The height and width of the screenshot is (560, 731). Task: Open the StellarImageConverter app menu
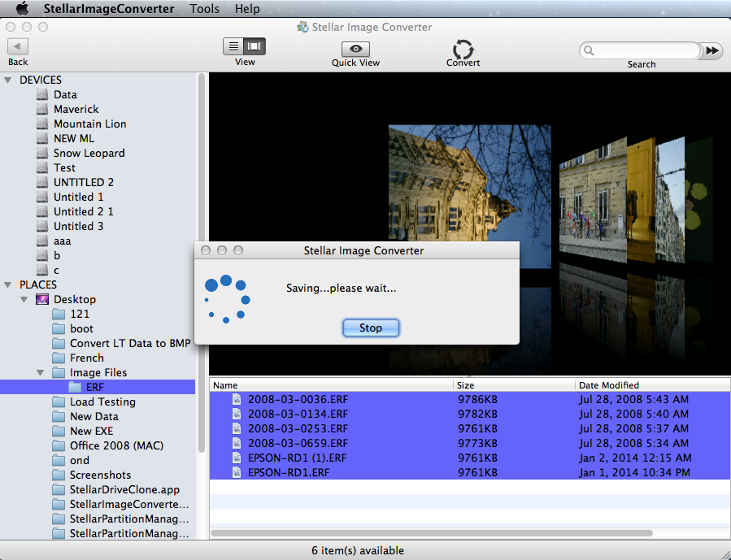pos(109,8)
